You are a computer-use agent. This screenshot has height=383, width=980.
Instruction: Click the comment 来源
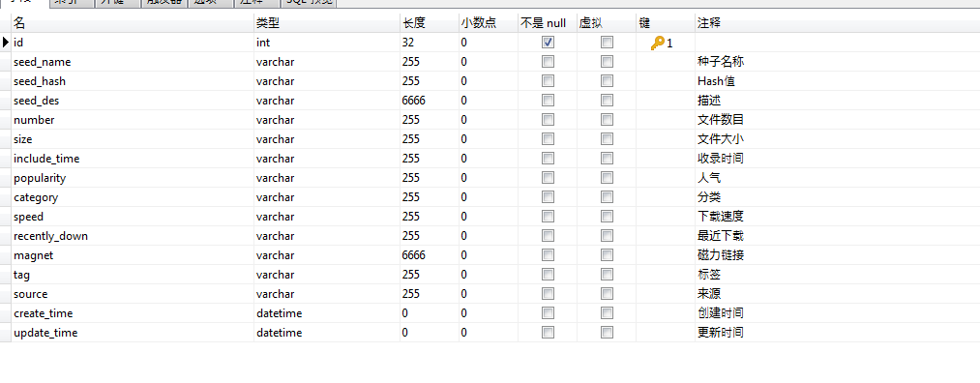coord(709,294)
